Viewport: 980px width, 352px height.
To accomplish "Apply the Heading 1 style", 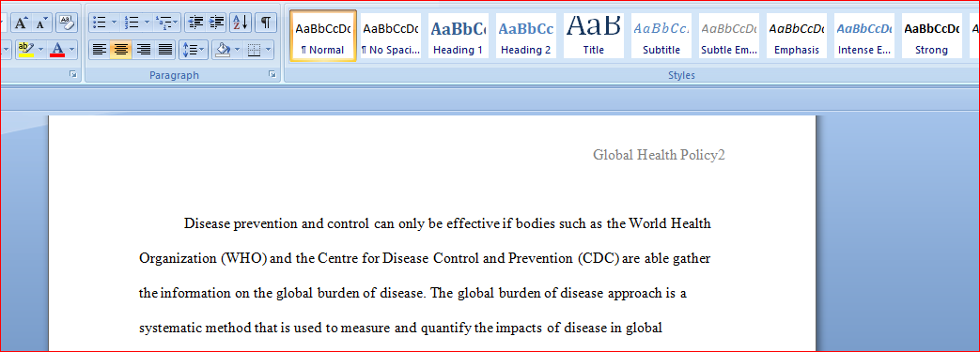I will 459,36.
